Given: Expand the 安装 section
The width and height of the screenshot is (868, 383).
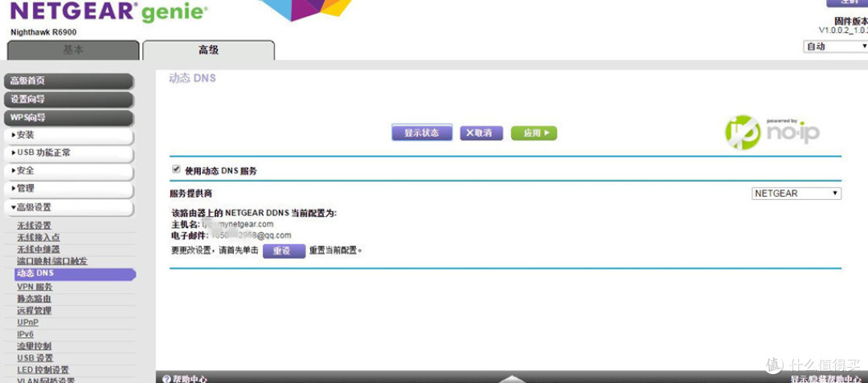Looking at the screenshot, I should click(x=69, y=136).
